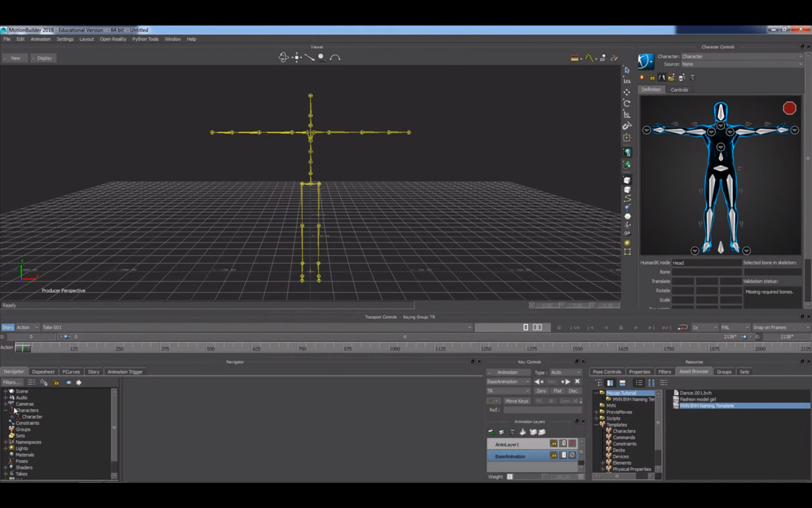Screen dimensions: 812x508
Task: Click the Display button in the Viewer
Action: click(x=43, y=58)
